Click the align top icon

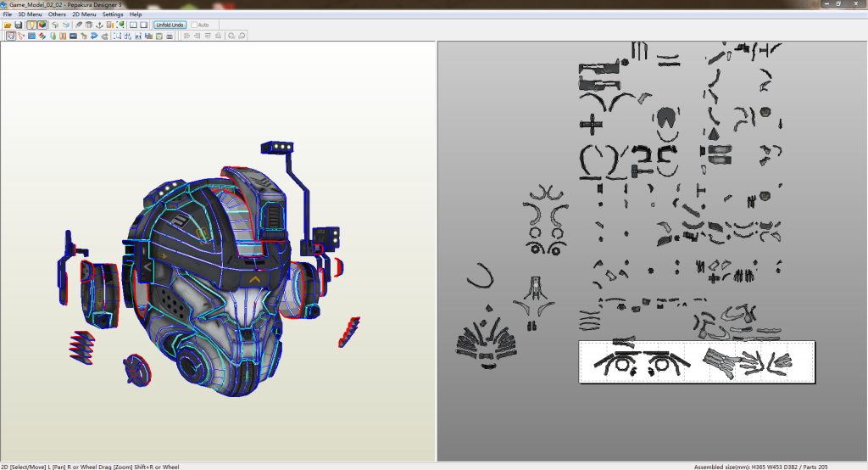tap(209, 36)
